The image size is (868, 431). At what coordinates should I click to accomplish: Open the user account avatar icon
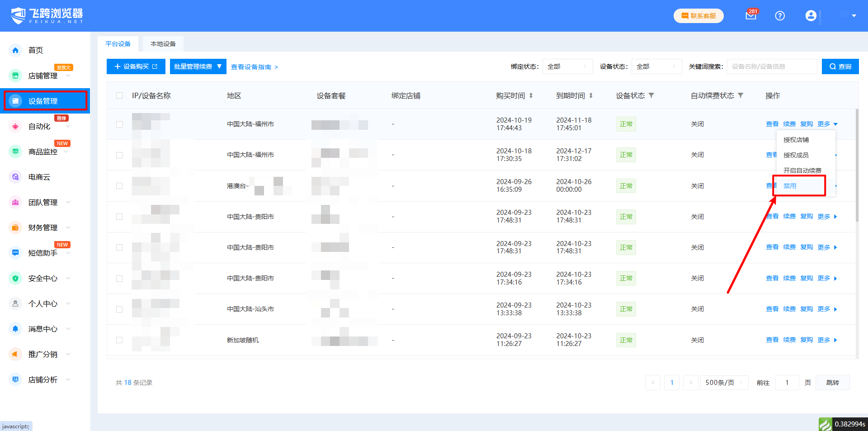coord(811,16)
